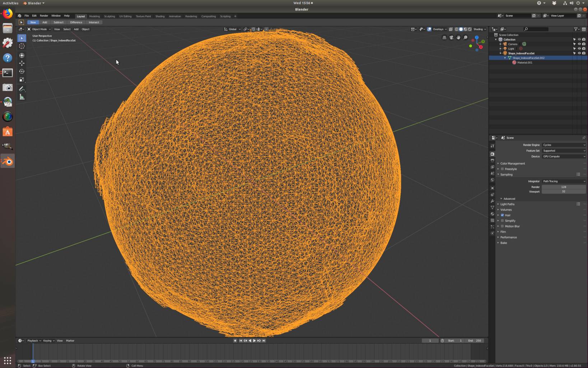Click the pan view hand icon
Viewport: 588px width, 368px height.
click(458, 37)
